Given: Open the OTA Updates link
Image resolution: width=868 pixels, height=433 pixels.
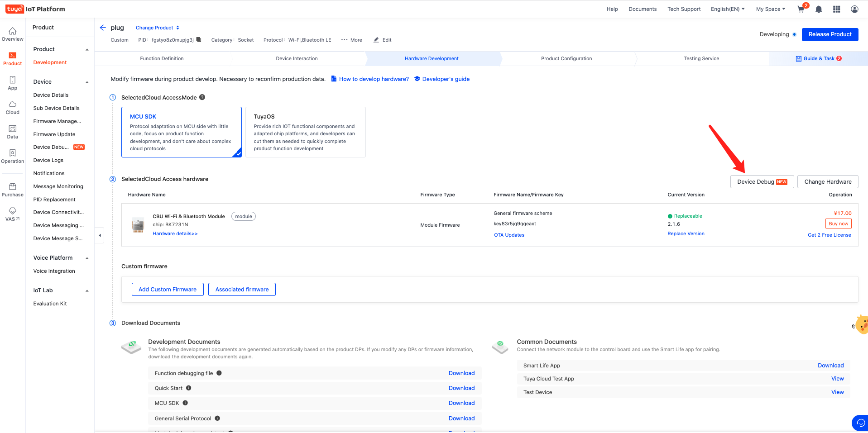Looking at the screenshot, I should (x=509, y=235).
